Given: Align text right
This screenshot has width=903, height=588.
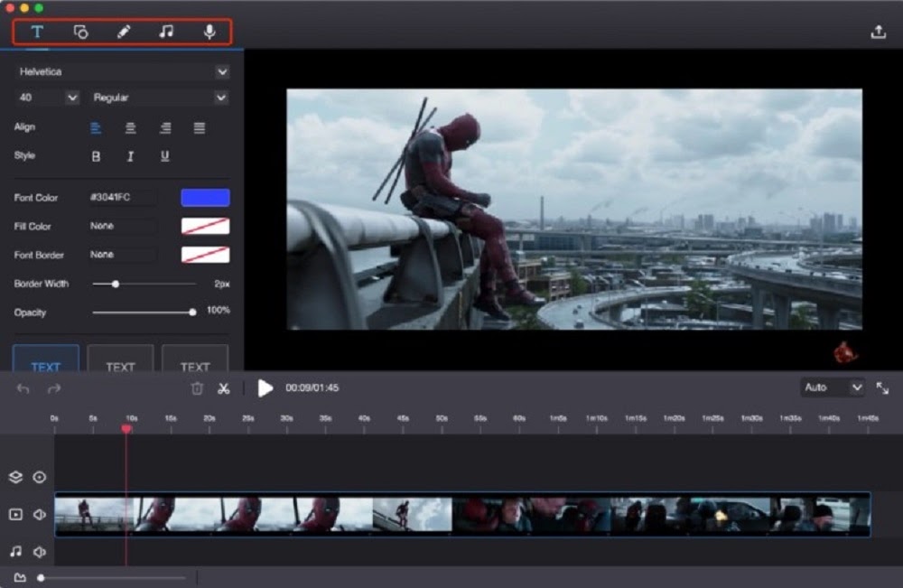Looking at the screenshot, I should (x=165, y=128).
